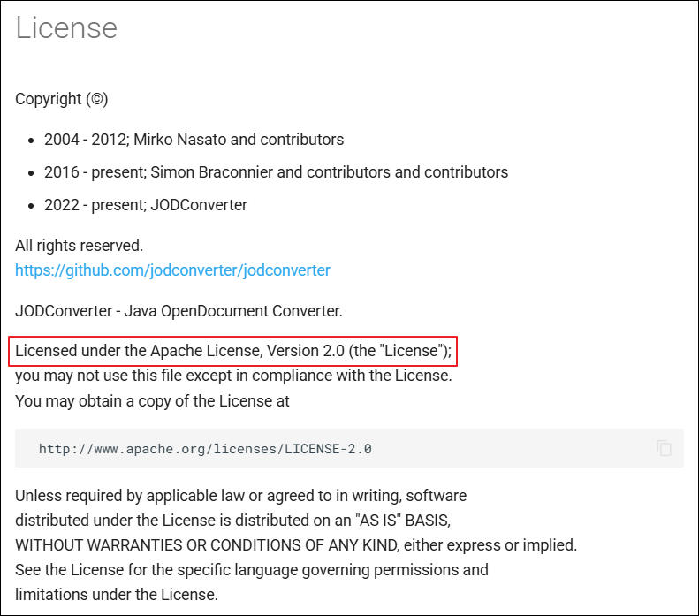The height and width of the screenshot is (616, 699).
Task: Click the bullet dot before 2004 - 2012
Action: tap(31, 141)
